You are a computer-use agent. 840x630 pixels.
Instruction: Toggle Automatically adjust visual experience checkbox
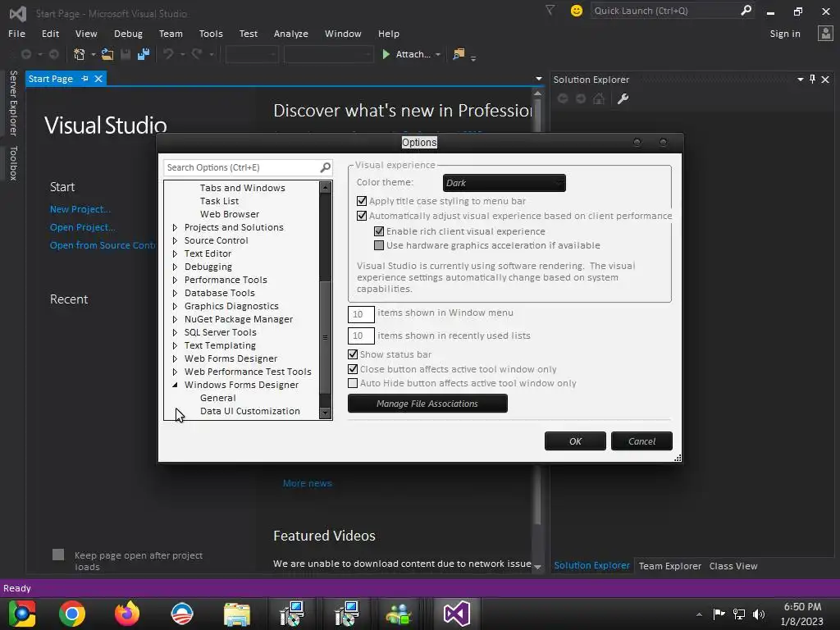click(x=362, y=216)
